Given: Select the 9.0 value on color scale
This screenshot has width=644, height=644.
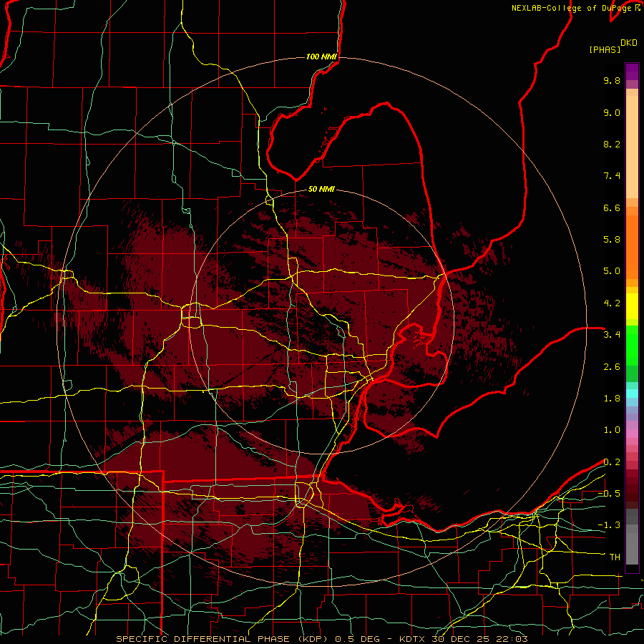Looking at the screenshot, I should (612, 112).
